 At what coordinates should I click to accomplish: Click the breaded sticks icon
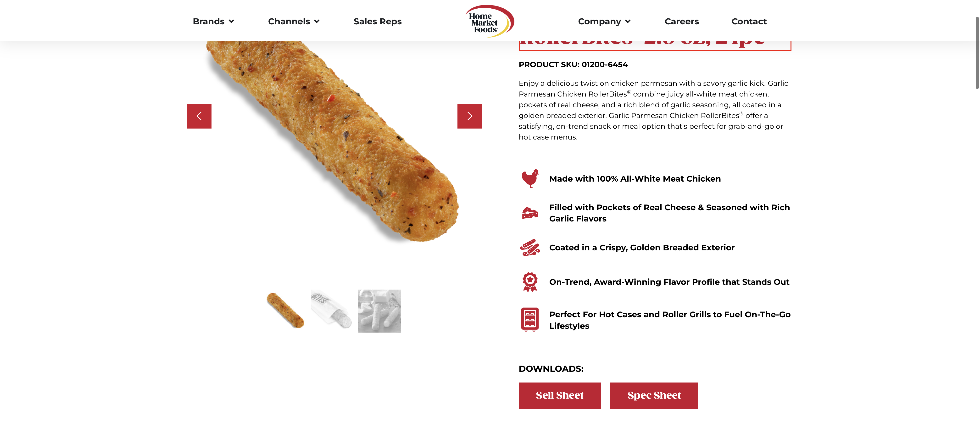530,248
